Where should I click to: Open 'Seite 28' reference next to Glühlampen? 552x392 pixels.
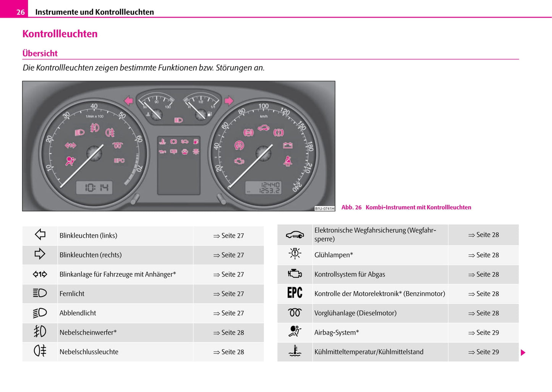484,255
